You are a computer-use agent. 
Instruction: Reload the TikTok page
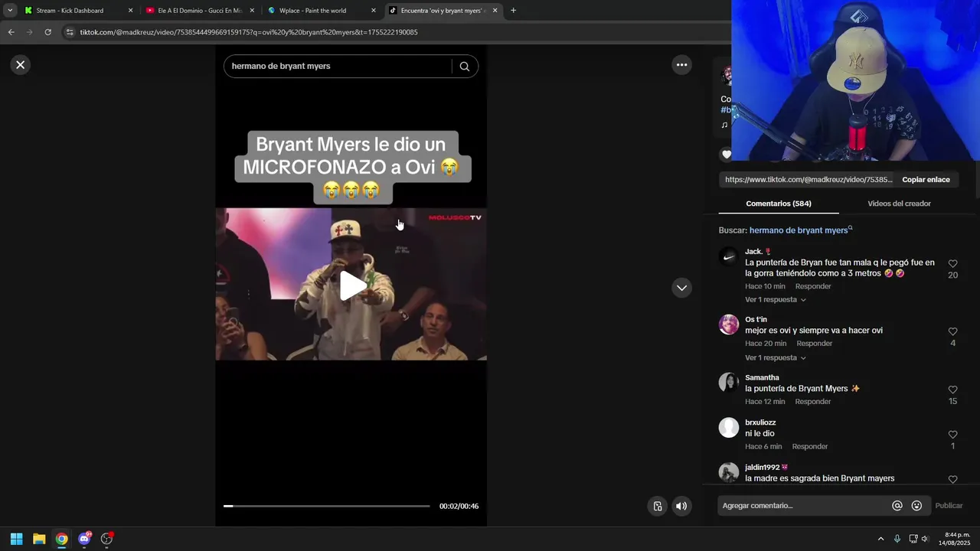(x=47, y=32)
